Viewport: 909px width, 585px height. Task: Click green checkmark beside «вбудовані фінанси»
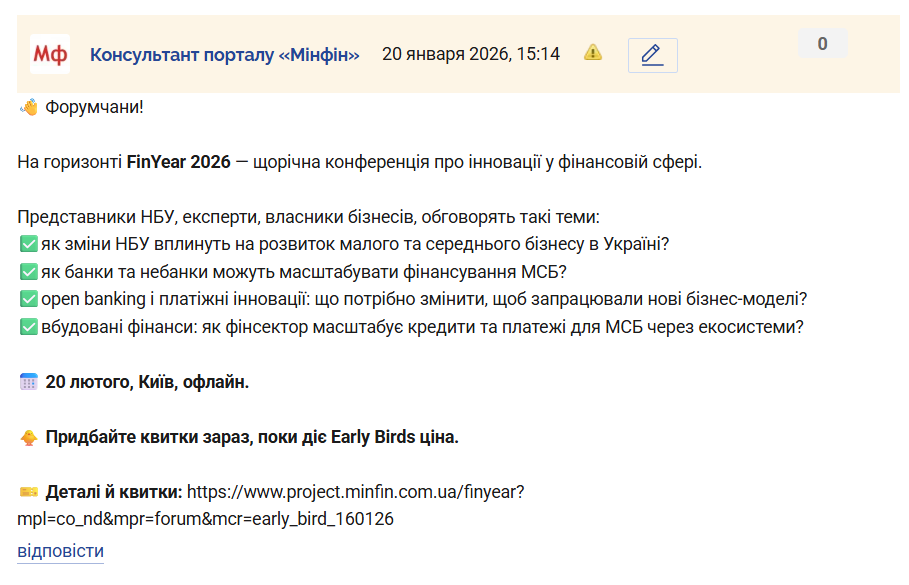(28, 326)
